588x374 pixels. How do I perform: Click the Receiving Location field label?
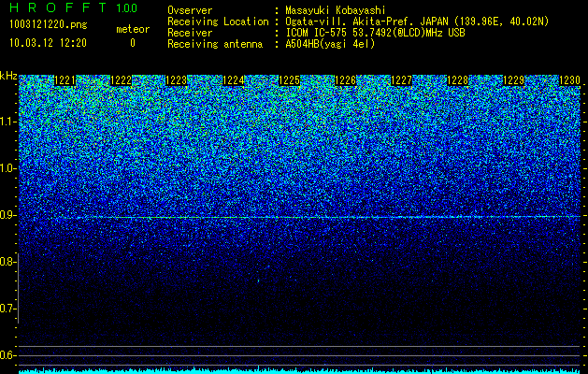218,22
